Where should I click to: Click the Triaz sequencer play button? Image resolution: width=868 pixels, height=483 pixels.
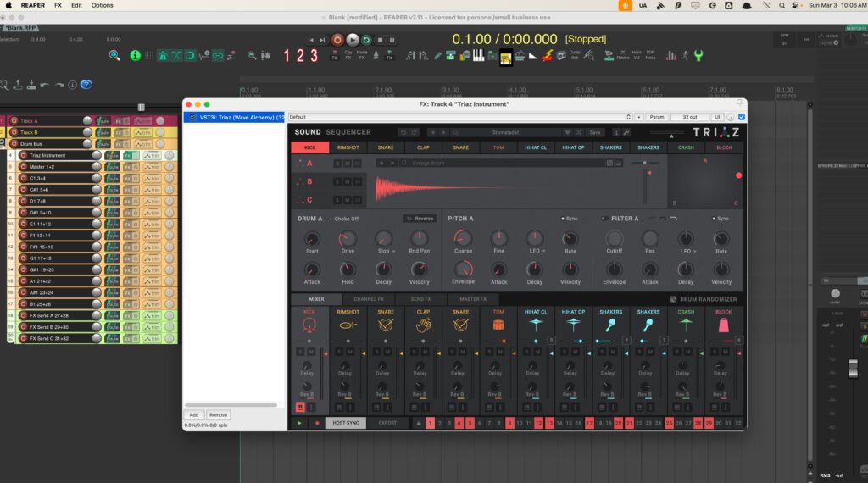[x=299, y=423]
